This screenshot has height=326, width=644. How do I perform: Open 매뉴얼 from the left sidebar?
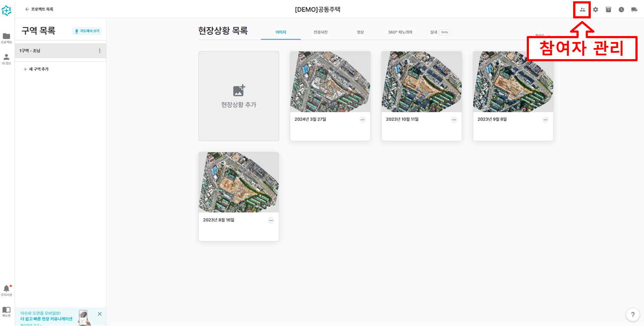(6, 311)
